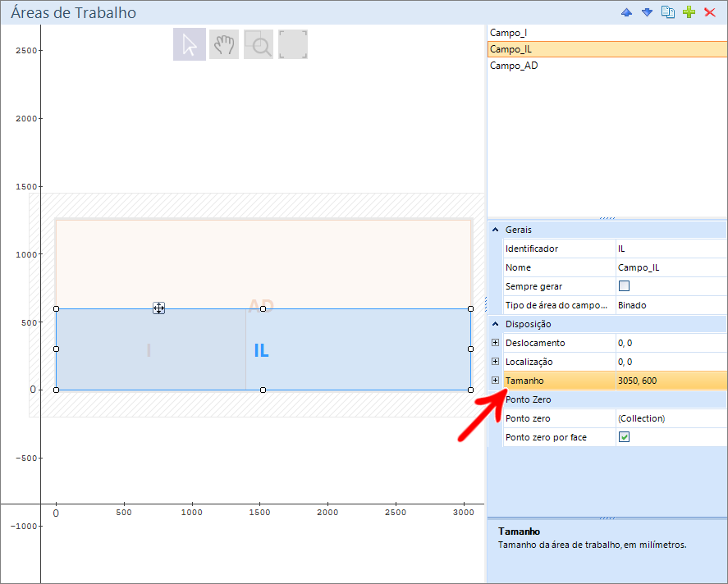Screen dimensions: 728x584
Task: Select Campo_IL in the list
Action: 607,49
